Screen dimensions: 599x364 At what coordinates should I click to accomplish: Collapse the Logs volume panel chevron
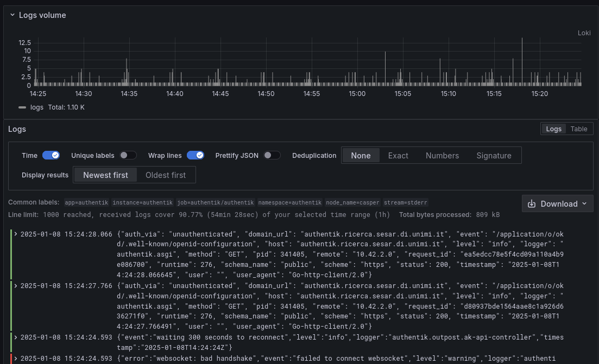(x=12, y=15)
